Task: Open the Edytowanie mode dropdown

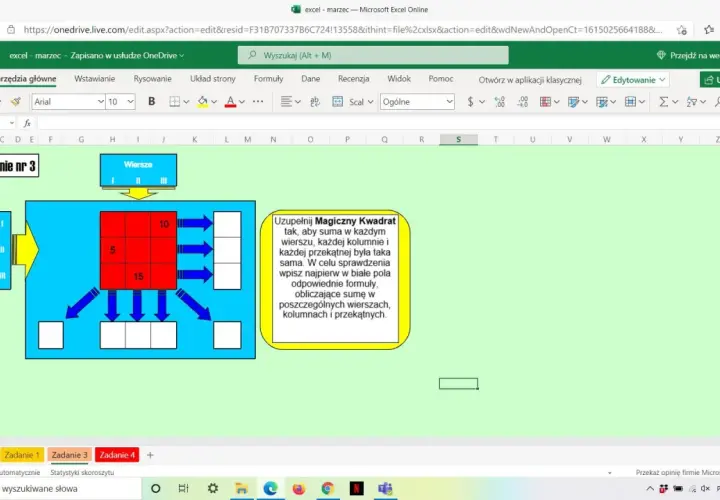Action: point(633,80)
